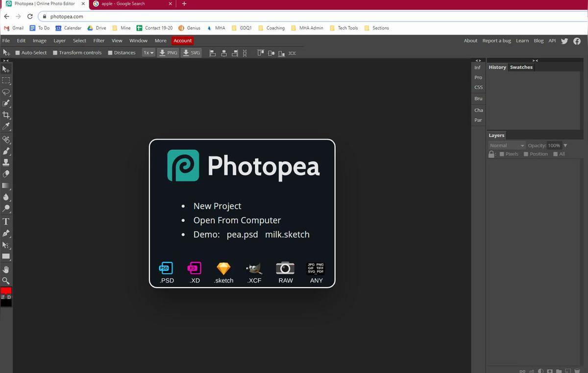This screenshot has width=588, height=373.
Task: Enable the Distances checkbox
Action: tap(110, 53)
